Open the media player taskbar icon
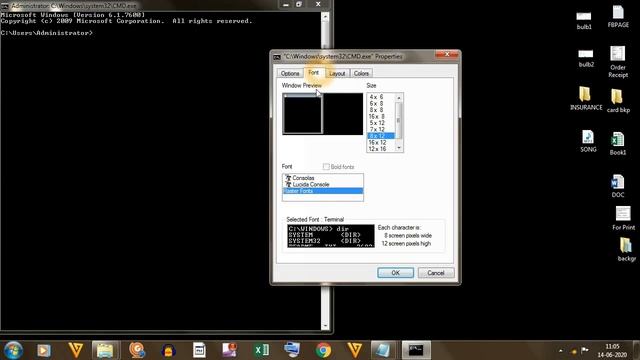Image resolution: width=640 pixels, height=360 pixels. 44,350
